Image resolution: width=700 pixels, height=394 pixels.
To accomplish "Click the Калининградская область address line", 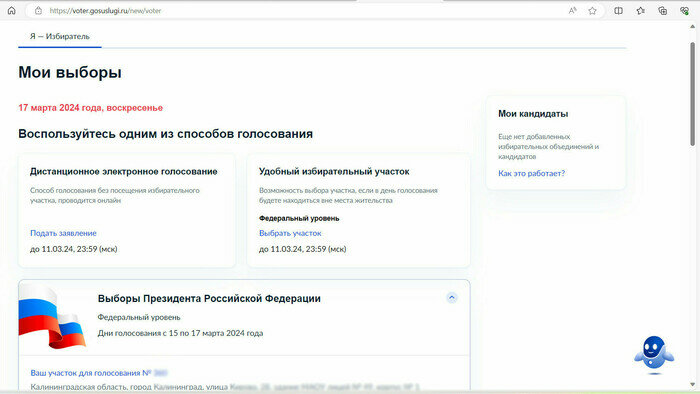I will (225, 386).
